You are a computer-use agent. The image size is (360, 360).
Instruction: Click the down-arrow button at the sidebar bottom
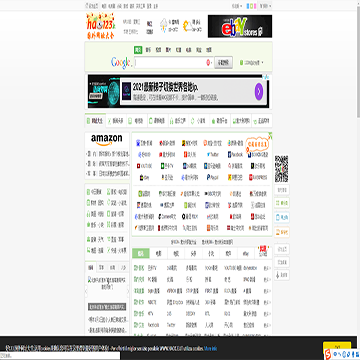click(x=282, y=275)
